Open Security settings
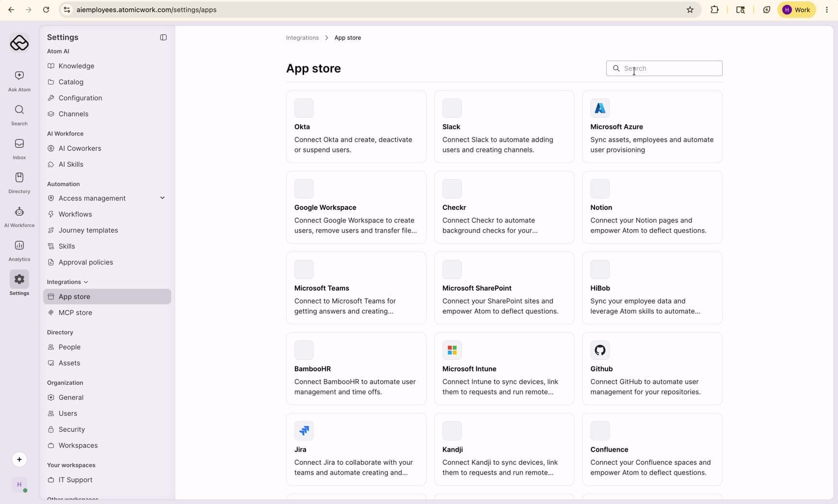Viewport: 838px width, 504px height. coord(107,429)
